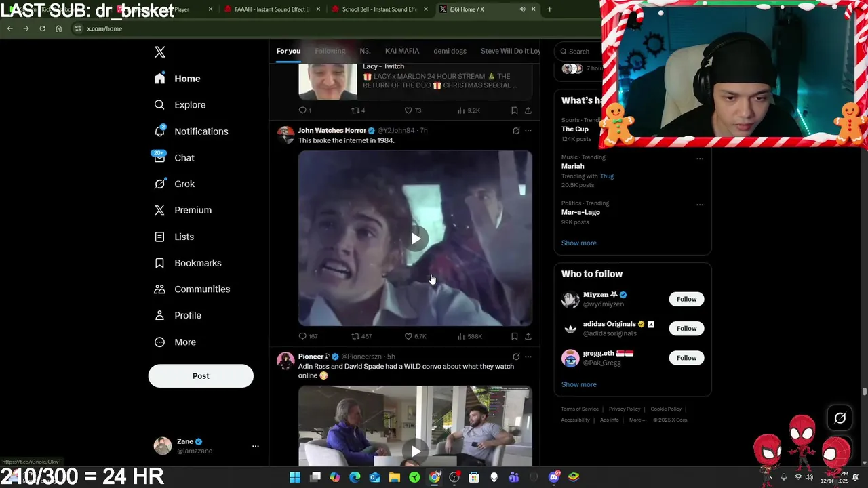The height and width of the screenshot is (488, 868).
Task: Open Chat from the sidebar
Action: pyautogui.click(x=174, y=158)
